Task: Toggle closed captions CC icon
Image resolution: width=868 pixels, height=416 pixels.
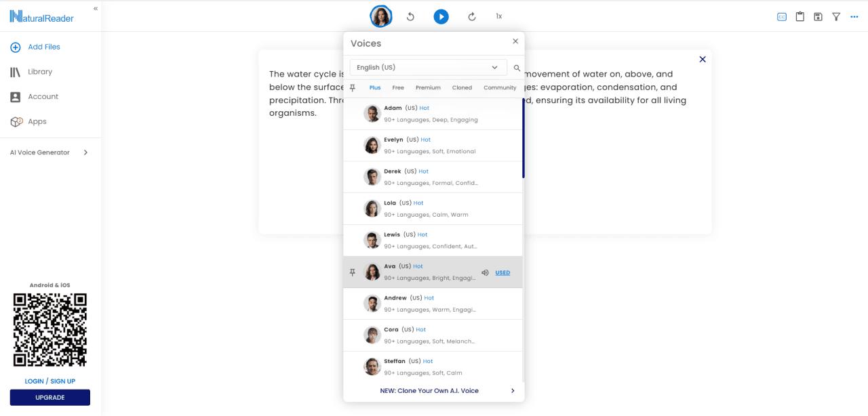Action: tap(782, 16)
